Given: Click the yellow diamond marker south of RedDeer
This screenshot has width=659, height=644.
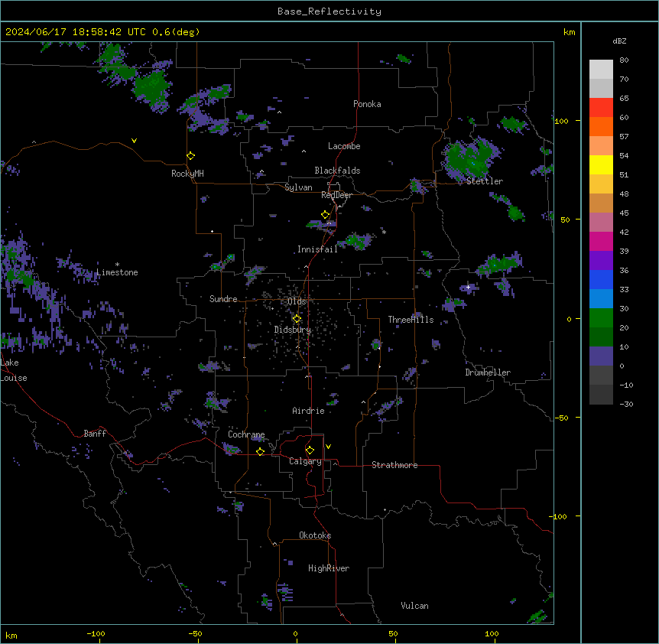Looking at the screenshot, I should (x=326, y=215).
